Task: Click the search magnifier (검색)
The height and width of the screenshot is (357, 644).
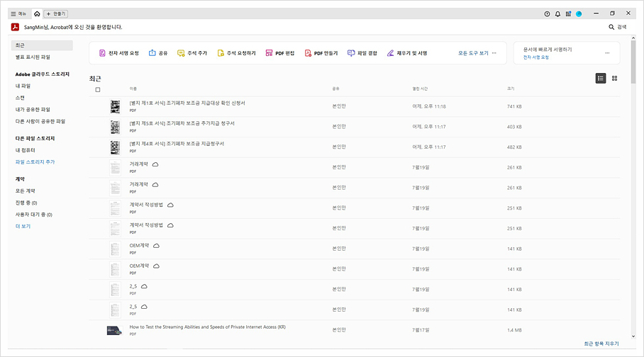Action: [x=617, y=27]
